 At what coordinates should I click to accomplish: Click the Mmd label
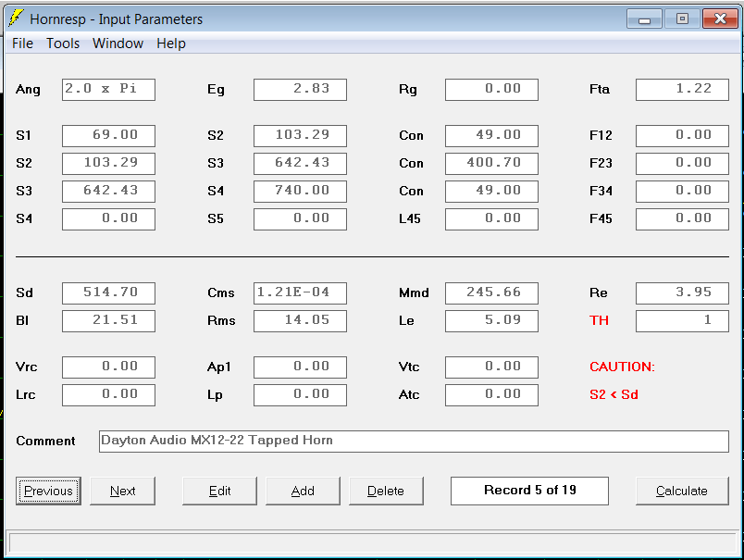(x=414, y=292)
